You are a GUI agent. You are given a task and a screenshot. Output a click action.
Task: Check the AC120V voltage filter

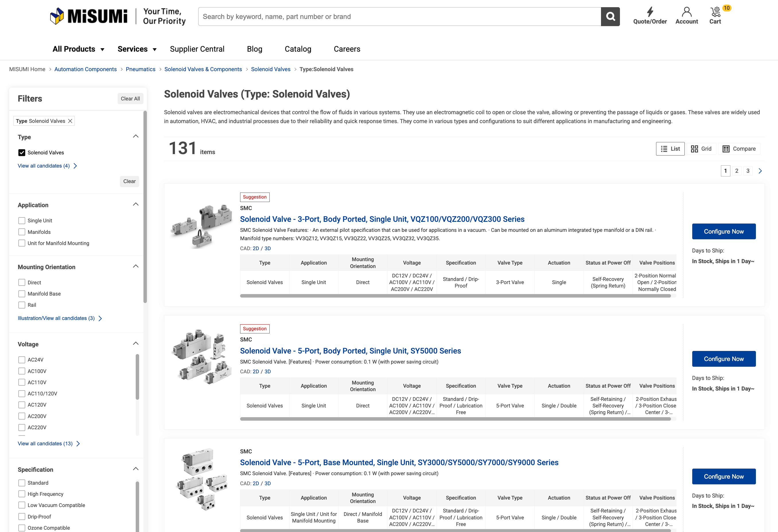(22, 405)
